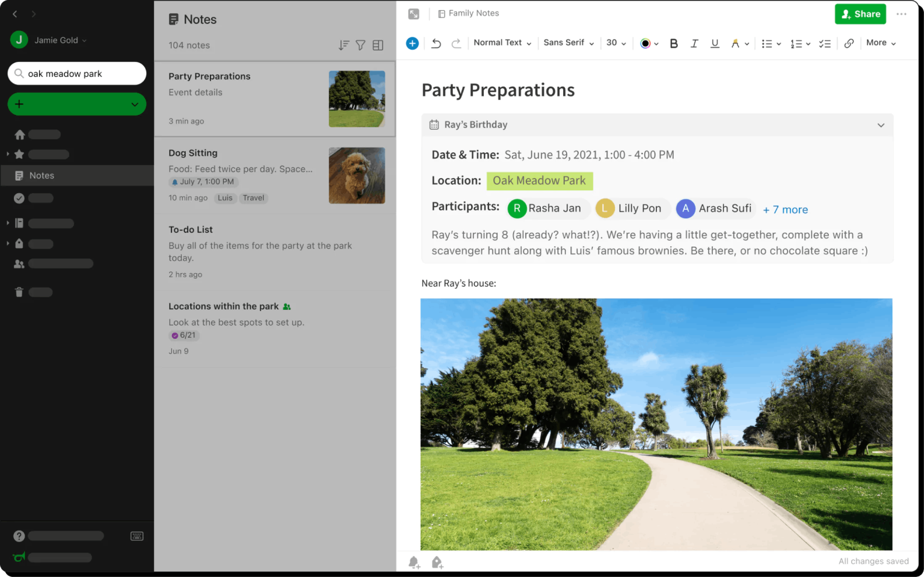Show the + 7 more participants
Screen dimensions: 924x577
[x=785, y=209]
